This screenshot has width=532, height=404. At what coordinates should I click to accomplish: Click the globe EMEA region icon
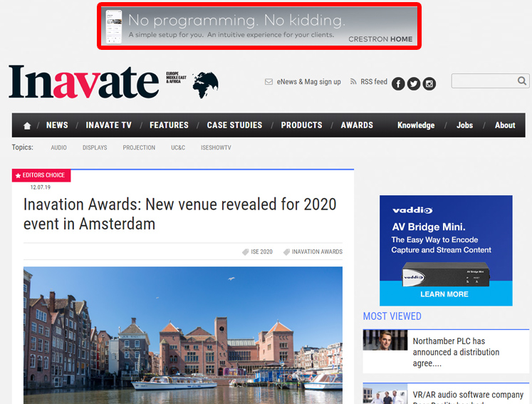tap(205, 85)
